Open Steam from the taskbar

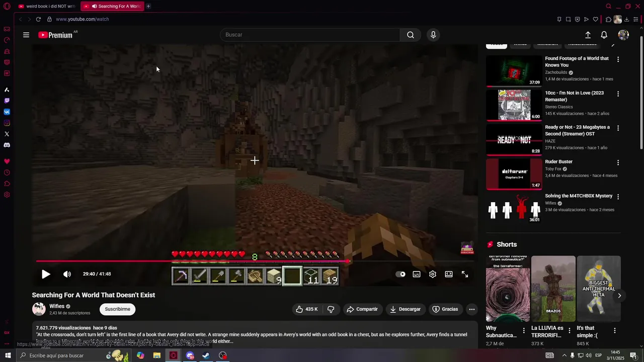click(x=206, y=355)
